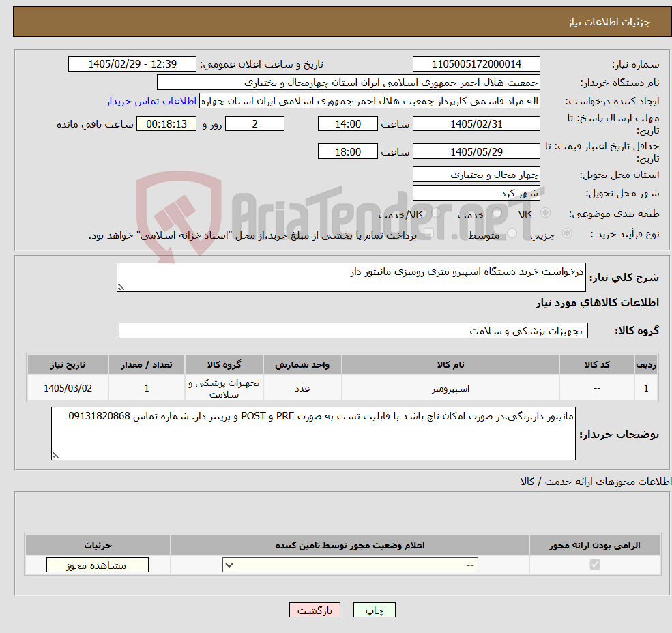
Task: Select the کالا/خدمت radio button
Action: pyautogui.click(x=436, y=213)
